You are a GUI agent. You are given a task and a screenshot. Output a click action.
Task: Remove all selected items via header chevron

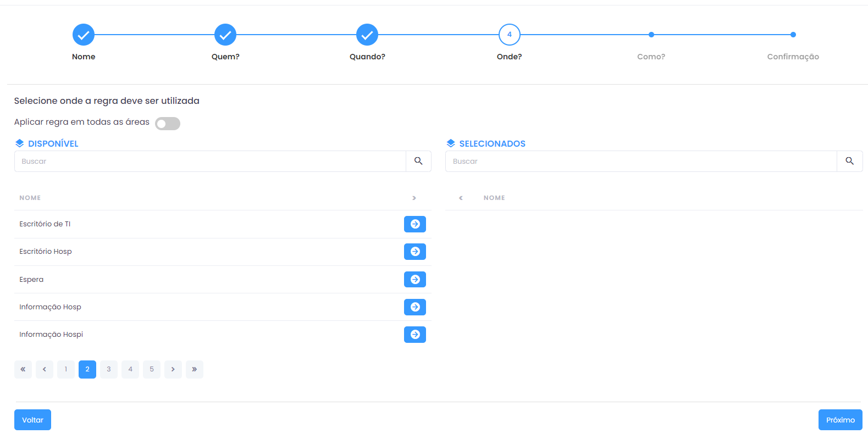(461, 198)
